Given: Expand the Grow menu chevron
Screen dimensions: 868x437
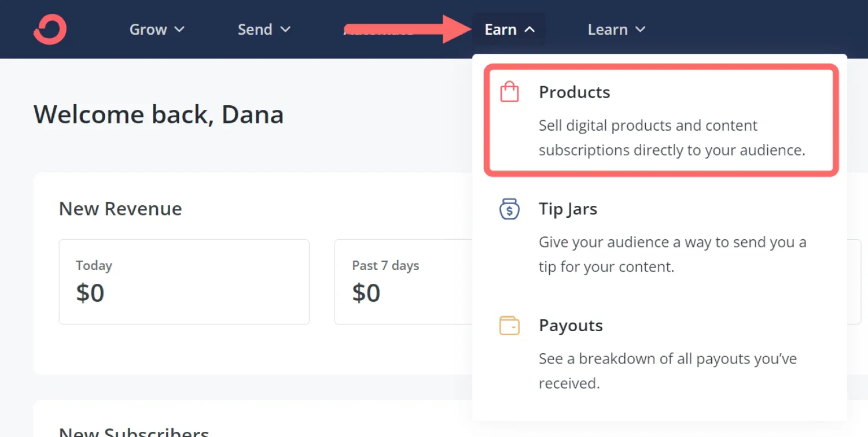Looking at the screenshot, I should click(x=179, y=29).
